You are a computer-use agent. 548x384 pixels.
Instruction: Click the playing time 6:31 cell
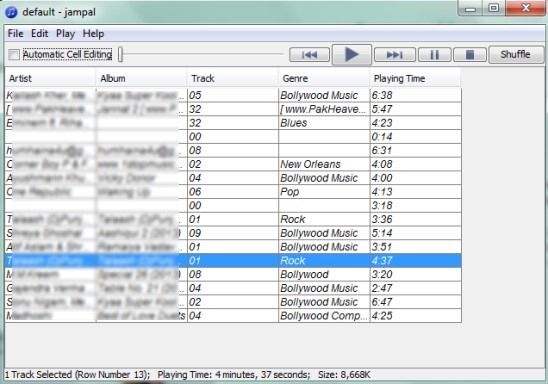click(416, 151)
